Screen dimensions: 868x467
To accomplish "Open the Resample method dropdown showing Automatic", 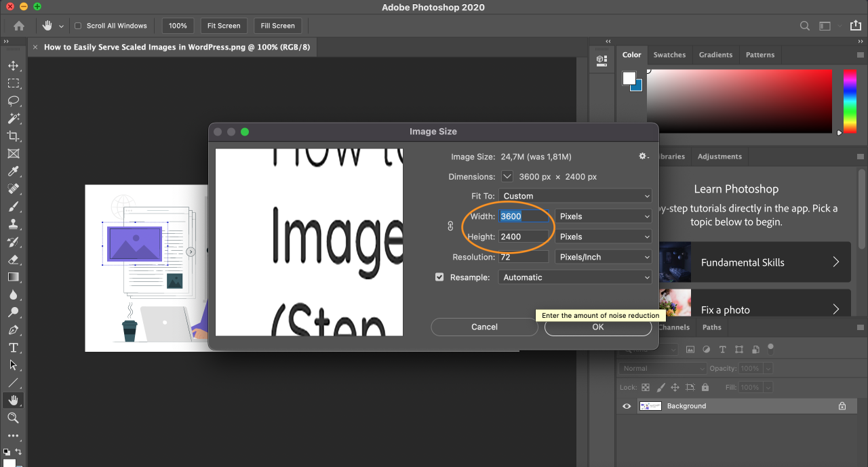I will [x=575, y=277].
